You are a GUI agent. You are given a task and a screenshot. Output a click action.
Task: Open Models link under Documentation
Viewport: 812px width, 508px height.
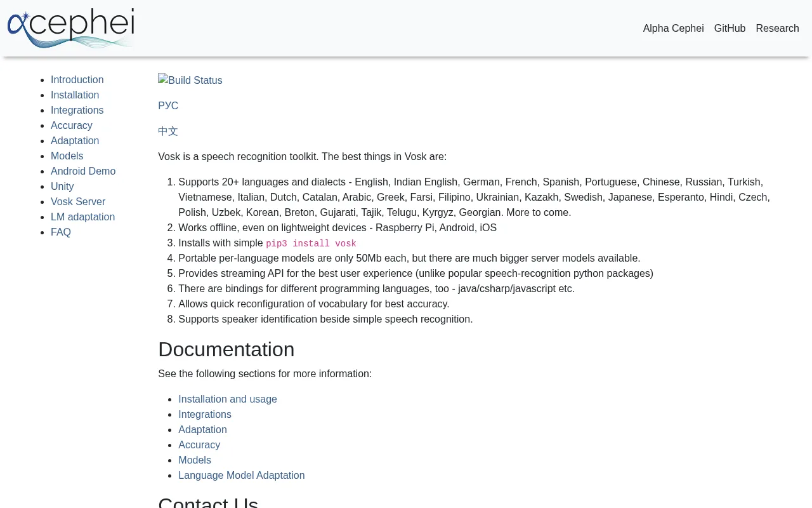pyautogui.click(x=195, y=460)
